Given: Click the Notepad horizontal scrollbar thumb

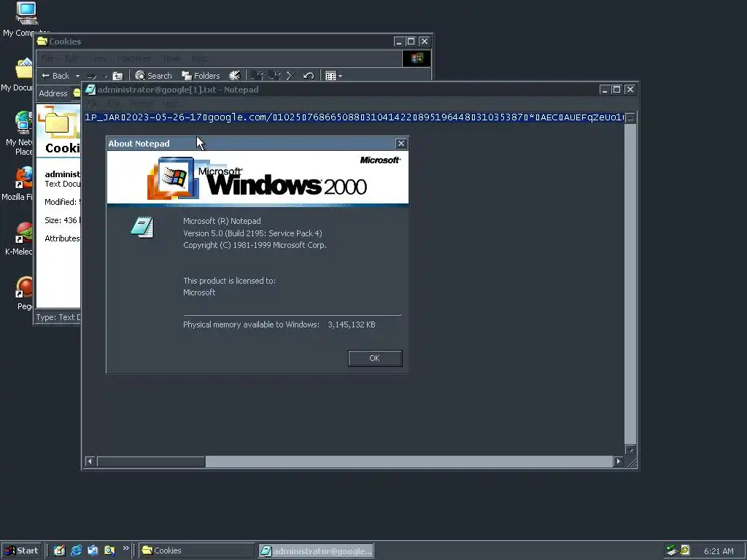Looking at the screenshot, I should [x=151, y=461].
